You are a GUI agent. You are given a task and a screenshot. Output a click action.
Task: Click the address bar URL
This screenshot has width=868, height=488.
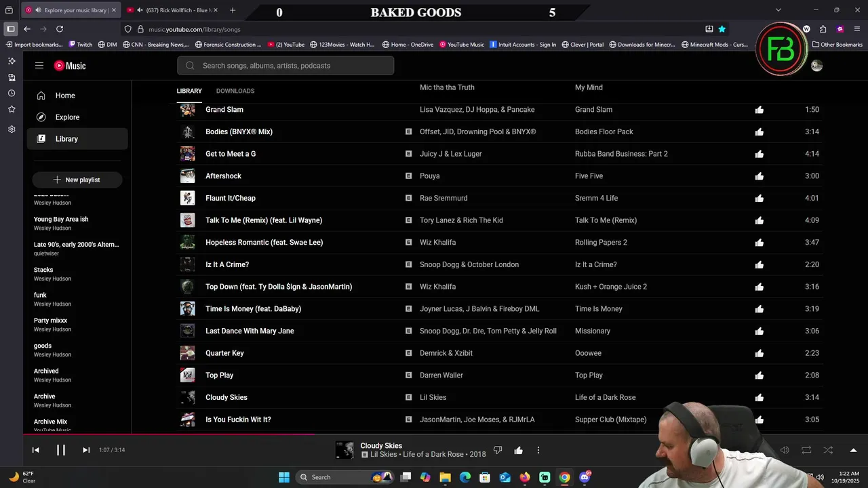(x=195, y=29)
